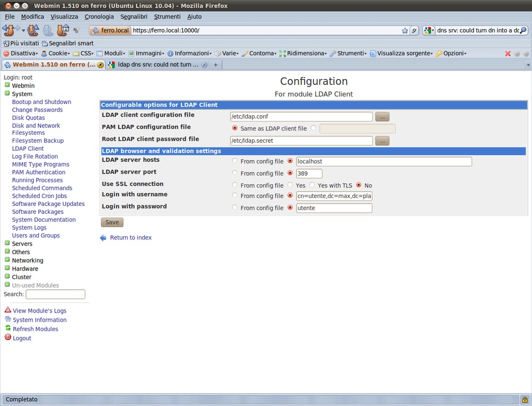Open the Segnalibri smart bookmarks folder
This screenshot has width=532, height=406.
(67, 44)
